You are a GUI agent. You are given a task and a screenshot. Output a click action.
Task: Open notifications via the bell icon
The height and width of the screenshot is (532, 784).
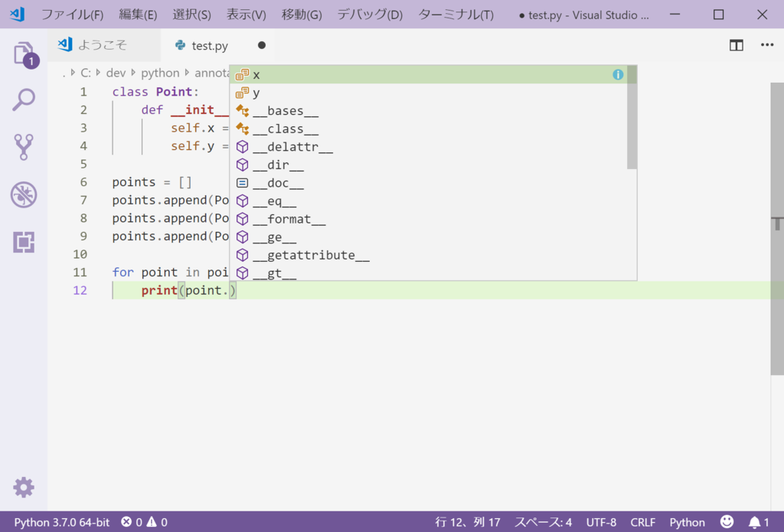[759, 523]
